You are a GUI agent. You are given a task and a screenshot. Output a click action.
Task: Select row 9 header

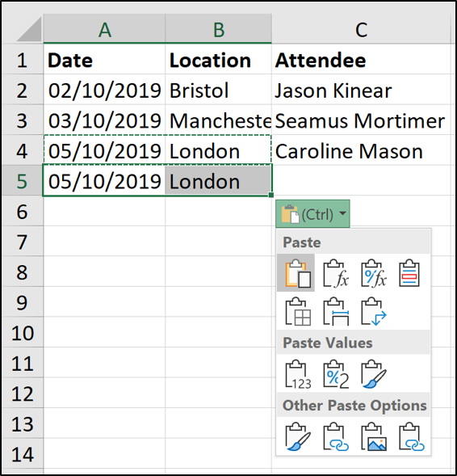tap(22, 302)
